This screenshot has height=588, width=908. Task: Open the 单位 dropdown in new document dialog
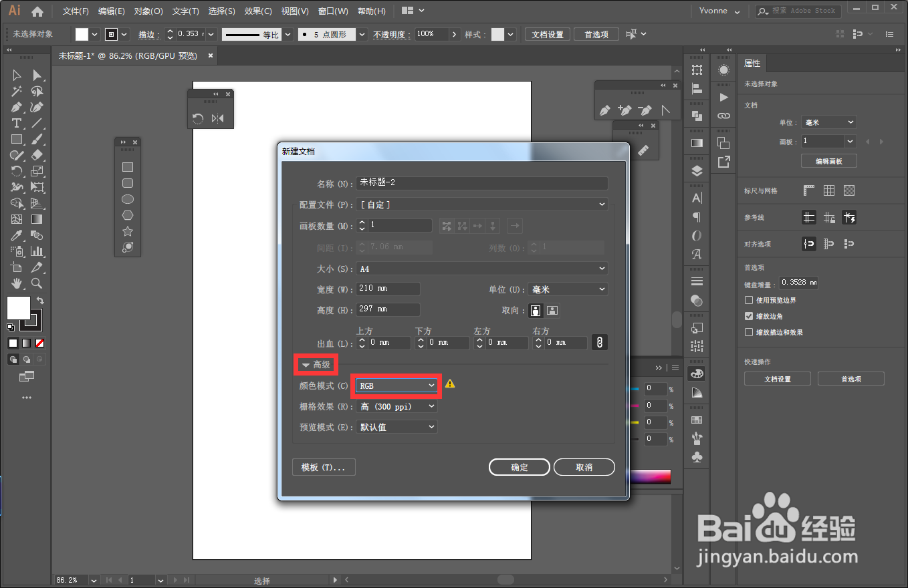(568, 289)
